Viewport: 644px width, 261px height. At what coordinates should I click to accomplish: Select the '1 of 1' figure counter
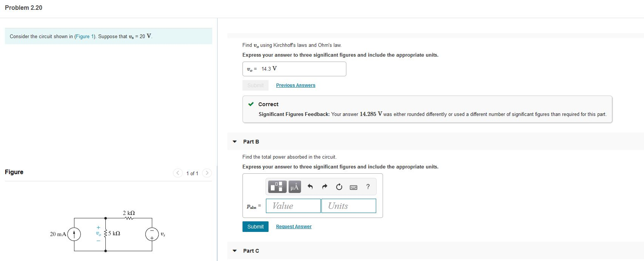click(x=192, y=173)
